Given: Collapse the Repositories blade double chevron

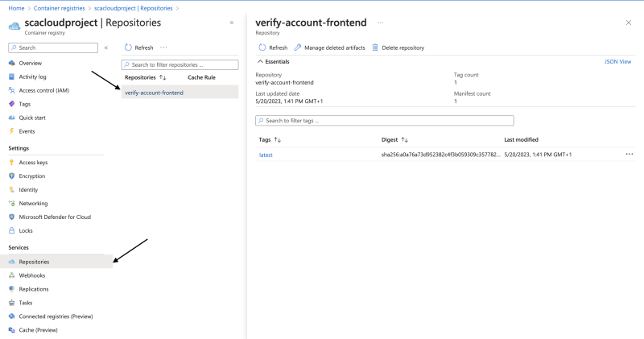Looking at the screenshot, I should pos(232,23).
